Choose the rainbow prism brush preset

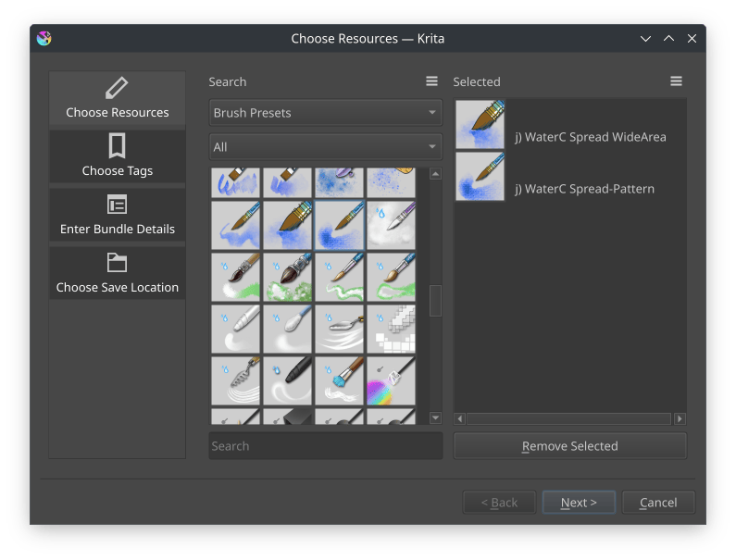coord(391,380)
